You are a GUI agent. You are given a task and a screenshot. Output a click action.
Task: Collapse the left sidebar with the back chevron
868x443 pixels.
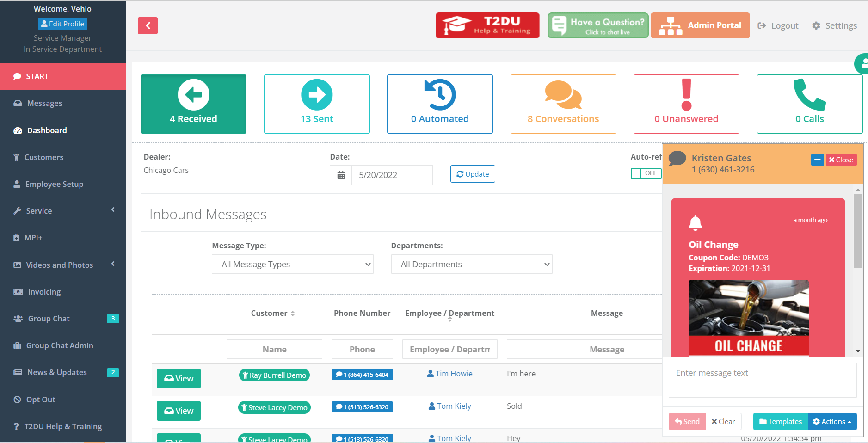pyautogui.click(x=148, y=25)
